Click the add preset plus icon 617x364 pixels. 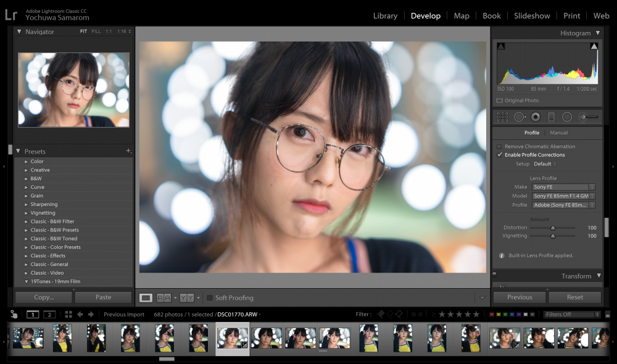(128, 151)
